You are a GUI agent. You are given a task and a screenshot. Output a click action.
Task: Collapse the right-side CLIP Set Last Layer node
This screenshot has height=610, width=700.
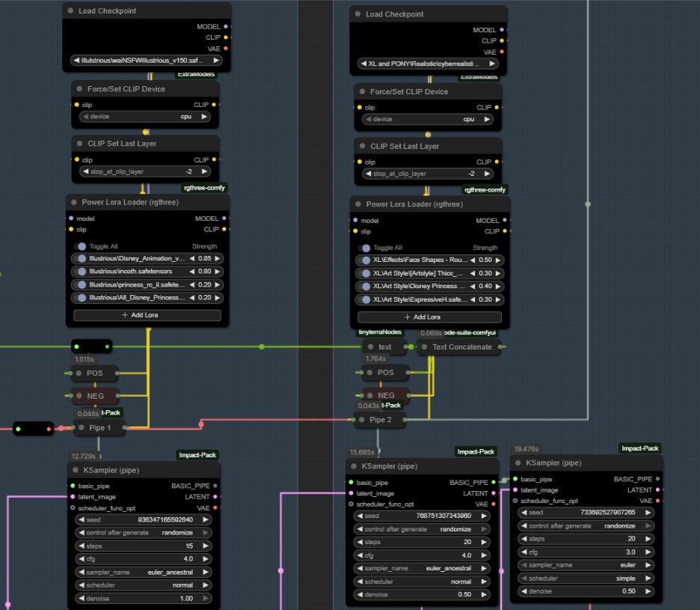[x=362, y=147]
